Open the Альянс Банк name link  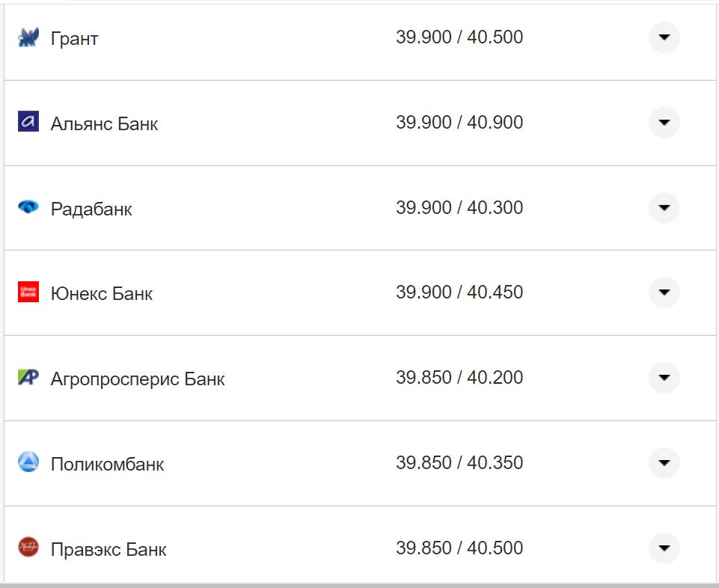(x=104, y=123)
